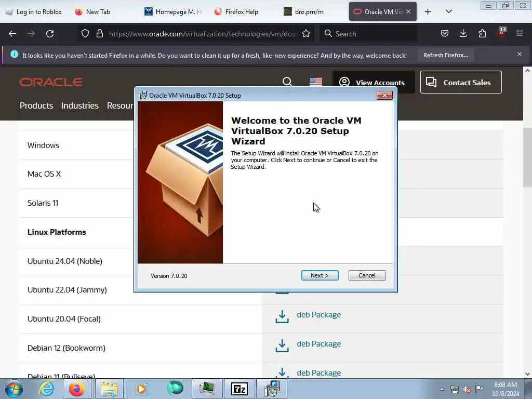Image resolution: width=532 pixels, height=399 pixels.
Task: Open the Firefox downloads panel icon
Action: [x=463, y=33]
